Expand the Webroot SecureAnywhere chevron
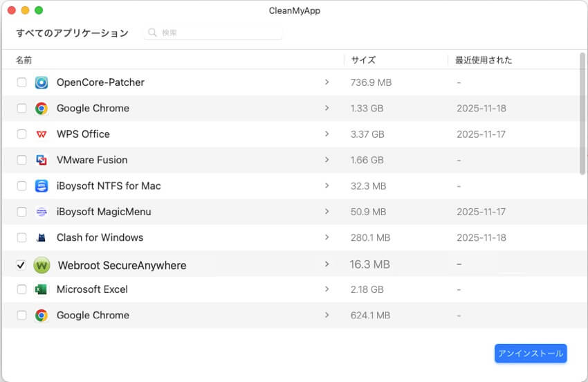 click(x=327, y=264)
